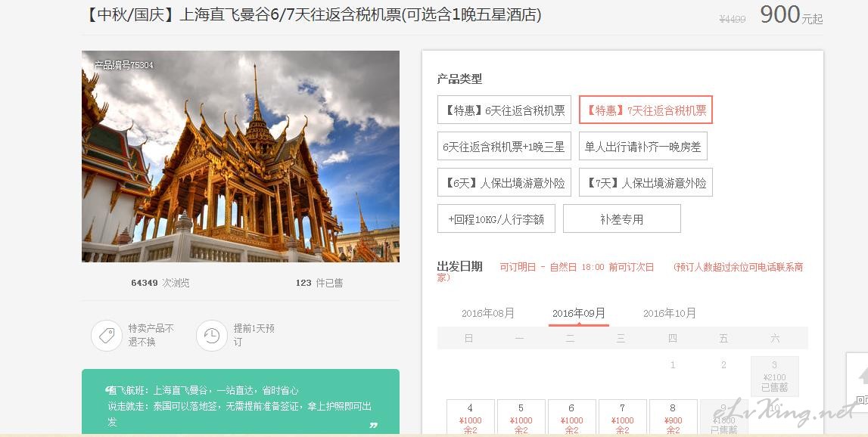
Task: Click the 提前1天预订 booking notice text
Action: click(254, 335)
